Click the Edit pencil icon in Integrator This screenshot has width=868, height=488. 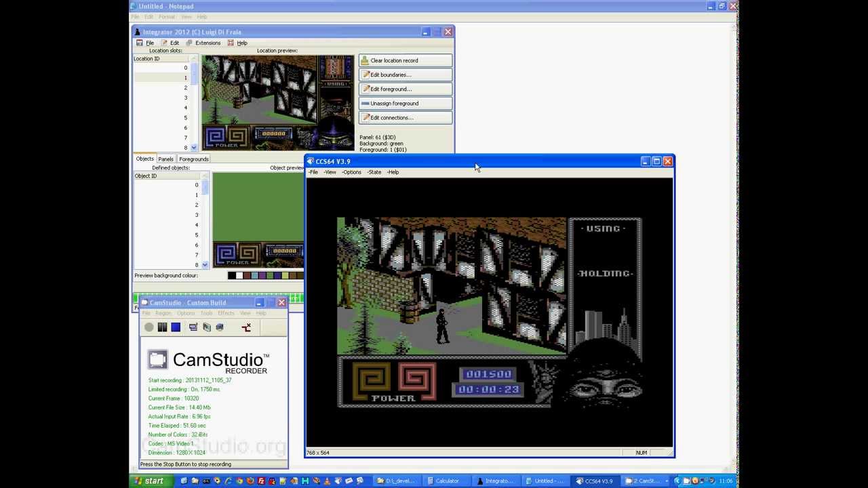pyautogui.click(x=164, y=43)
